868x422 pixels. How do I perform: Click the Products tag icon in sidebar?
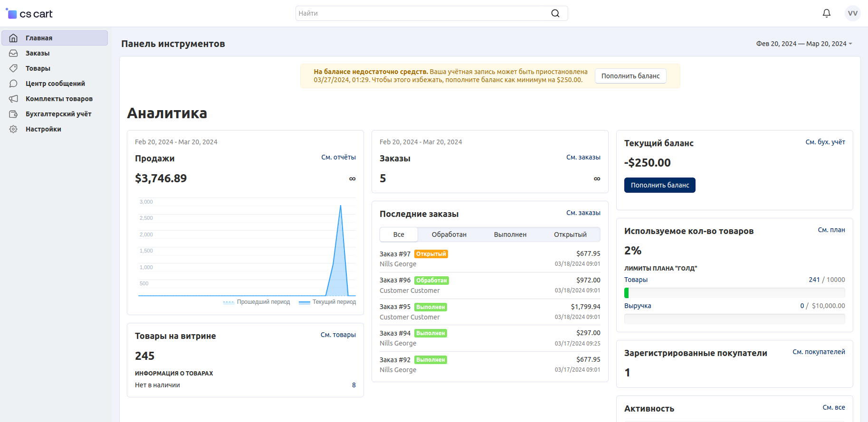tap(13, 68)
